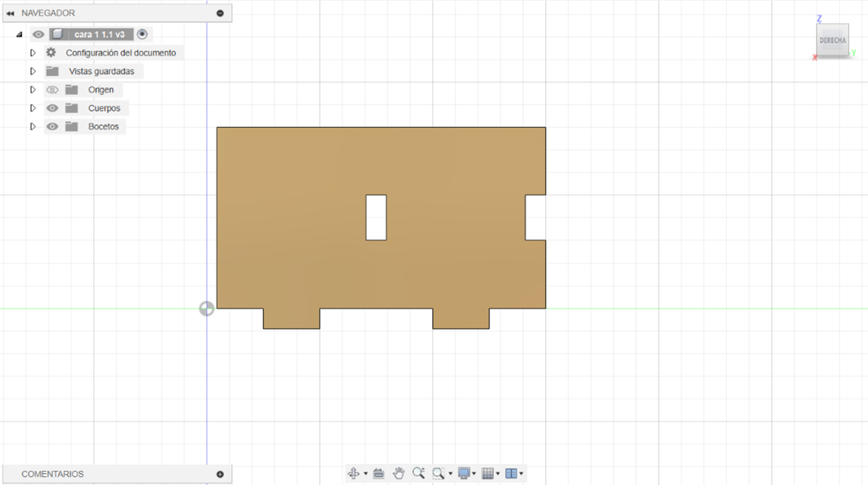Select the cara 1 1.1 v3 label
The width and height of the screenshot is (868, 485).
pos(99,35)
